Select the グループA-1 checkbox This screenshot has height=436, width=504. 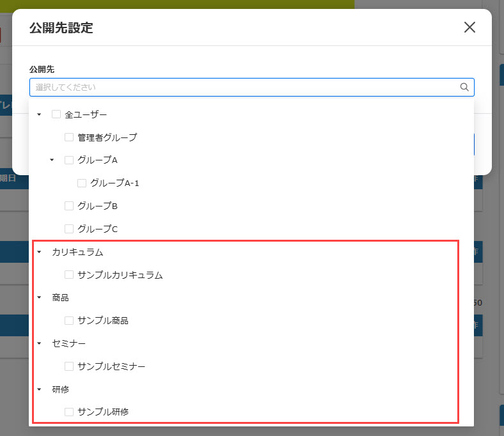(x=82, y=183)
